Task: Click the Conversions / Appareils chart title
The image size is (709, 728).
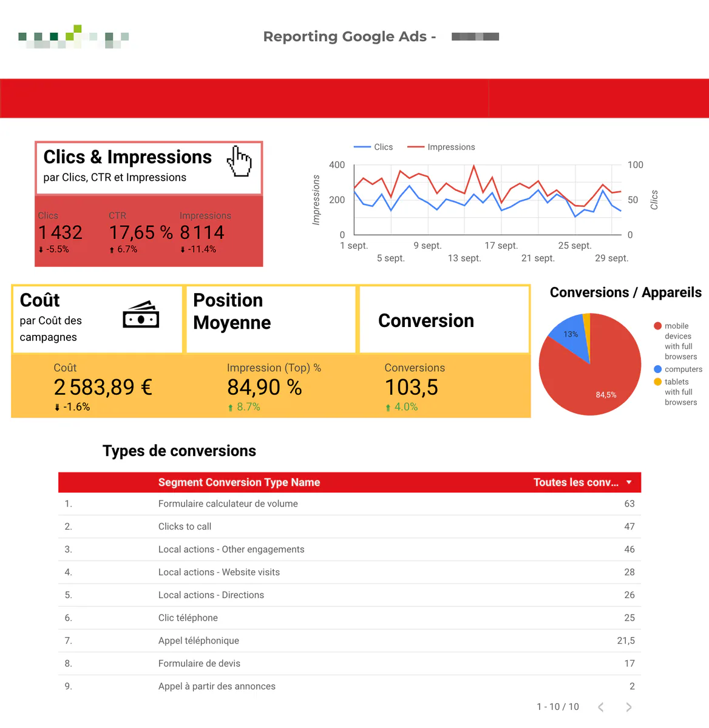Action: (x=626, y=292)
